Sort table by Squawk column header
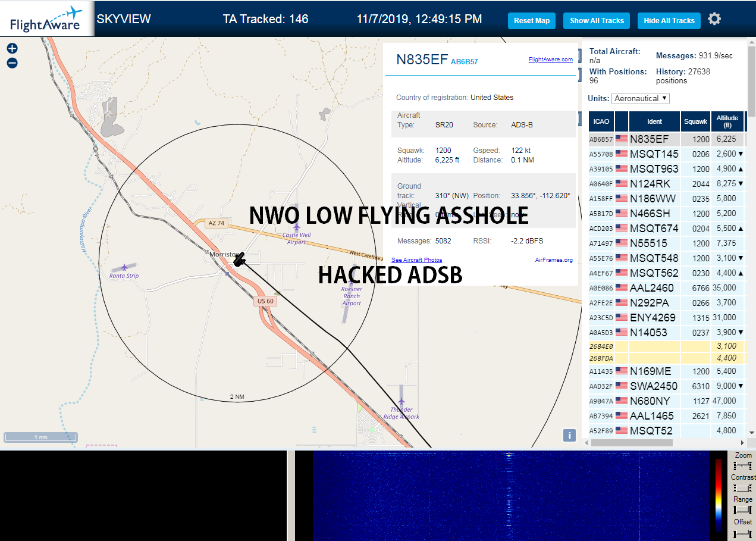Viewport: 756px width, 541px height. tap(696, 121)
